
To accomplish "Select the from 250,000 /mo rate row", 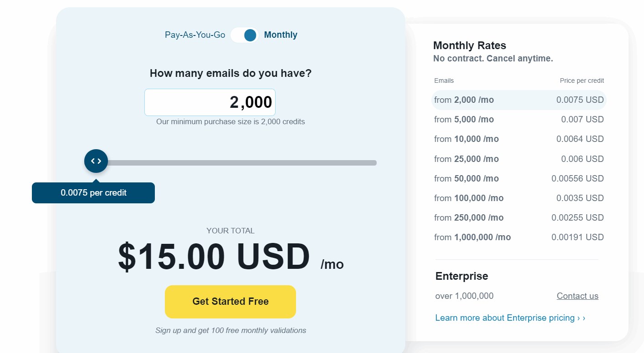I will click(x=519, y=218).
